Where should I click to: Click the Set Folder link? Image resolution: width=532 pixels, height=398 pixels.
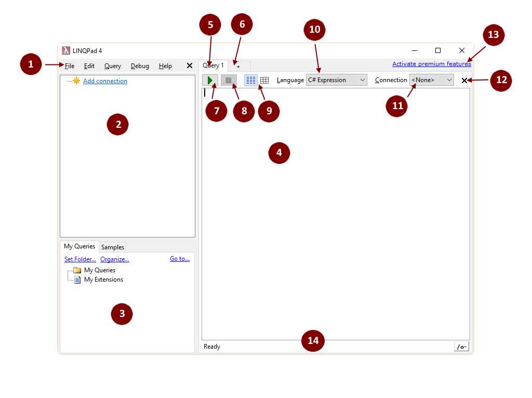point(79,259)
